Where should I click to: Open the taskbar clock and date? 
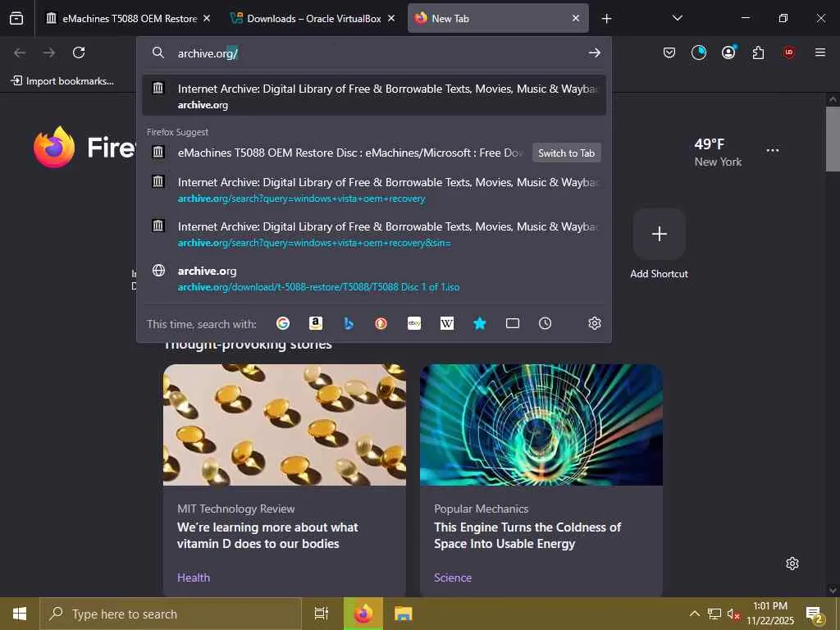pos(770,614)
